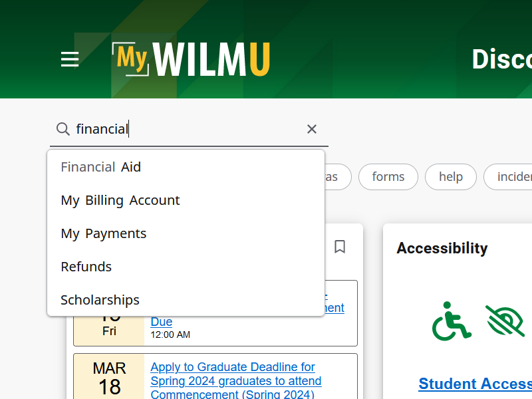532x399 pixels.
Task: Choose My Billing Account suggestion
Action: [186, 200]
